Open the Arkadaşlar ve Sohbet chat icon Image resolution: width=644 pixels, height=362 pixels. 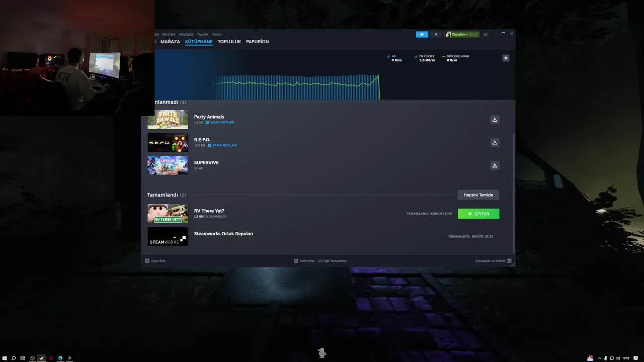point(509,261)
